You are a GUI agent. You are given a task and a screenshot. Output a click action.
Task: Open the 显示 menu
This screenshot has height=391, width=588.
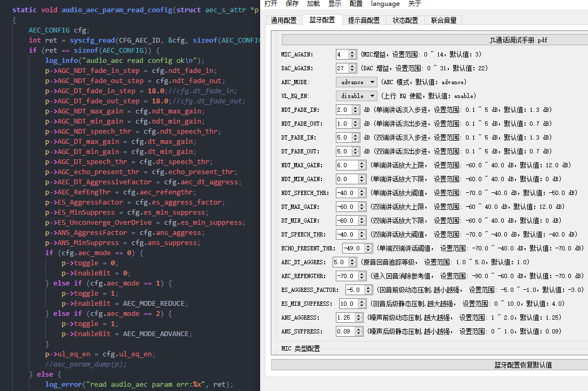(x=335, y=4)
